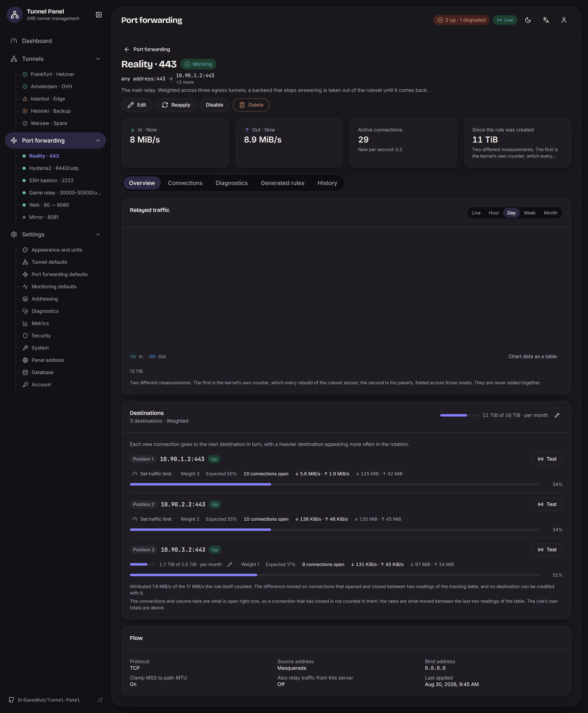Click the Reapply button
588x713 pixels.
[x=176, y=105]
